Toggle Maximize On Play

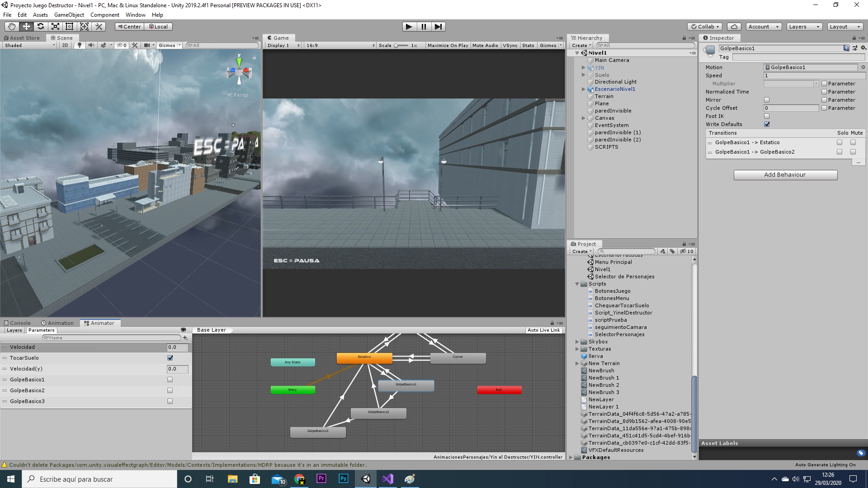(x=448, y=45)
